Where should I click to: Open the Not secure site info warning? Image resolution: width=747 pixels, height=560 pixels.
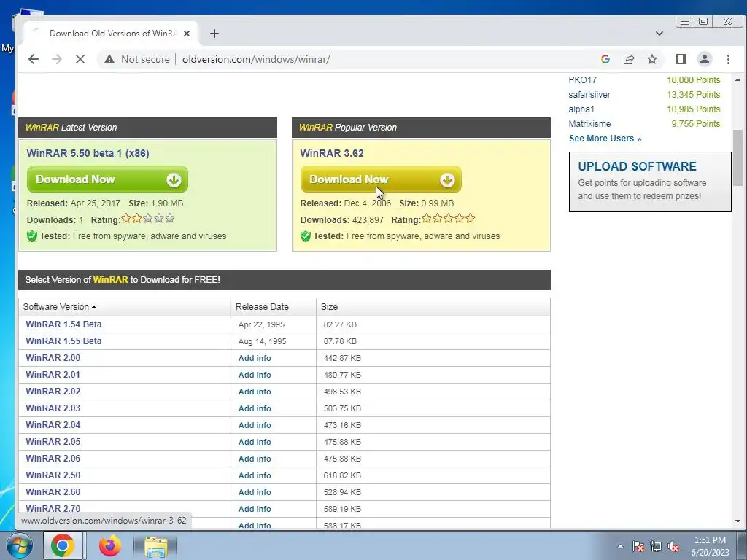click(x=137, y=59)
